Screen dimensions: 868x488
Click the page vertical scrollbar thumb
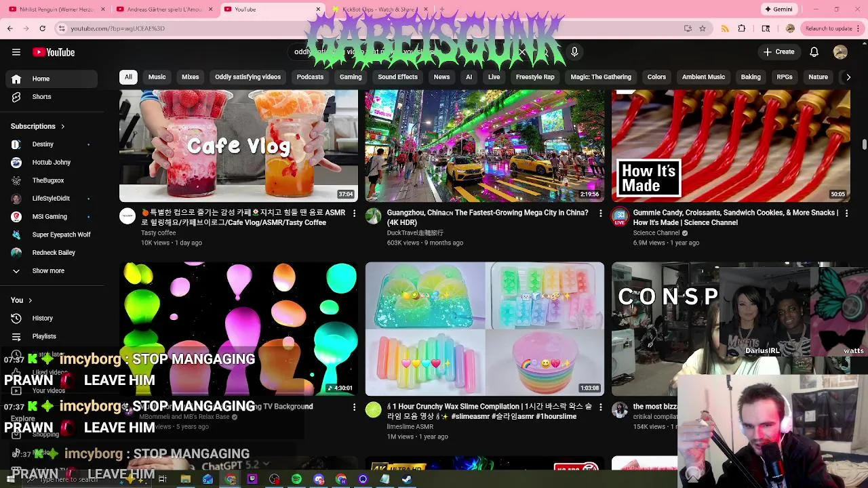pos(865,144)
